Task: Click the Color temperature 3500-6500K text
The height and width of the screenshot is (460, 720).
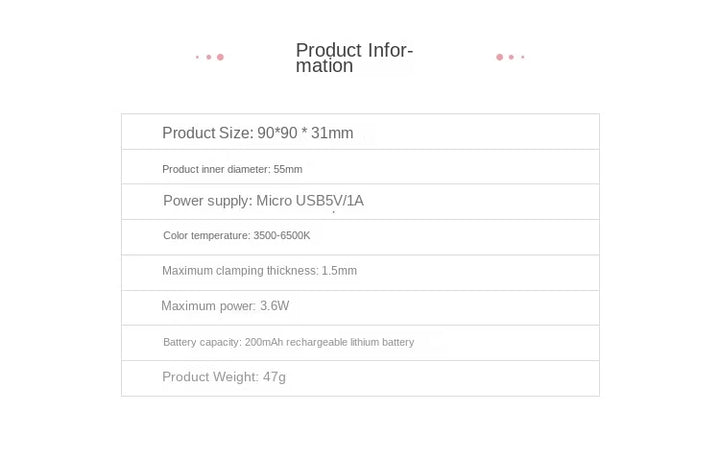Action: (236, 236)
